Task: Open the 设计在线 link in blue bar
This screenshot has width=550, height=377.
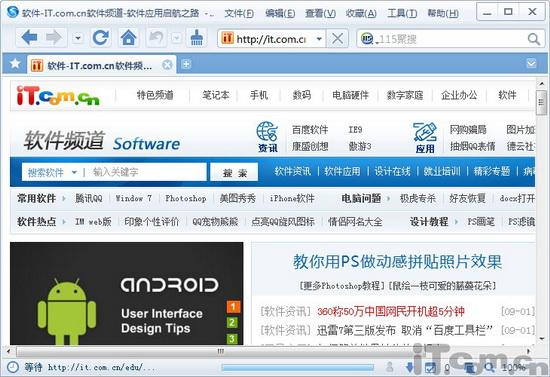Action: (x=392, y=171)
